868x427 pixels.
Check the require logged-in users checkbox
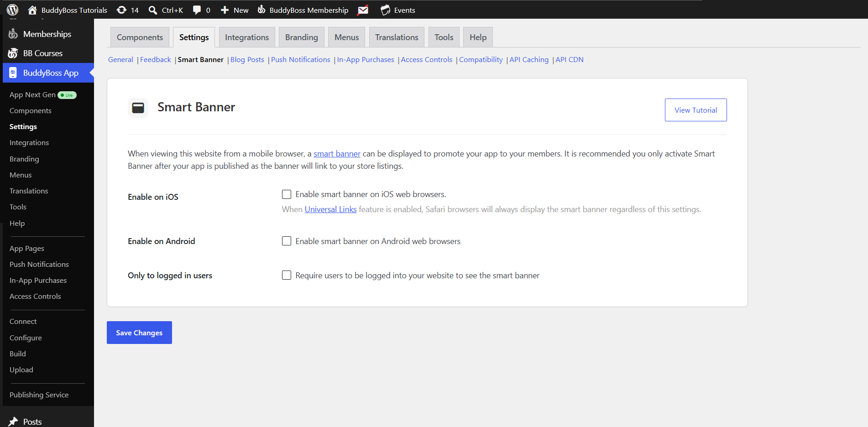287,275
